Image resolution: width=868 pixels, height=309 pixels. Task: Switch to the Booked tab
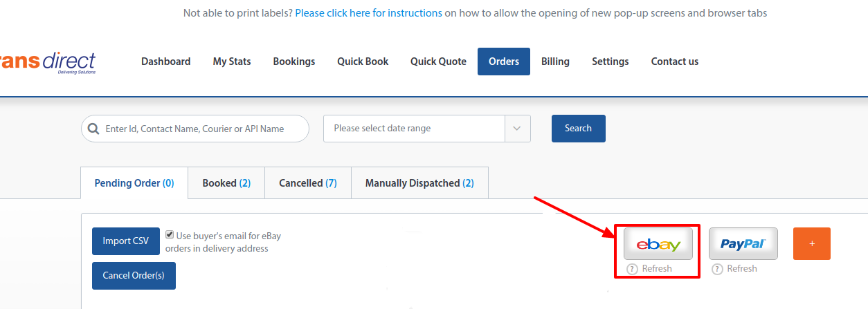226,183
